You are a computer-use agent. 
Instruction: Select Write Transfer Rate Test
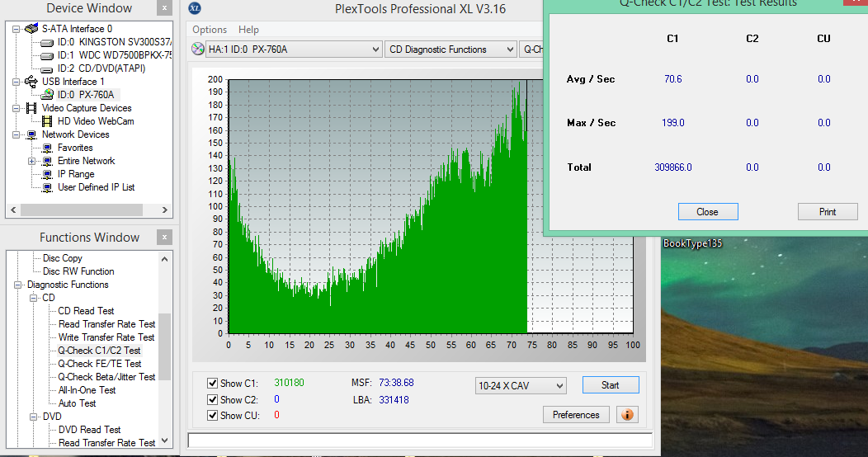tap(106, 337)
